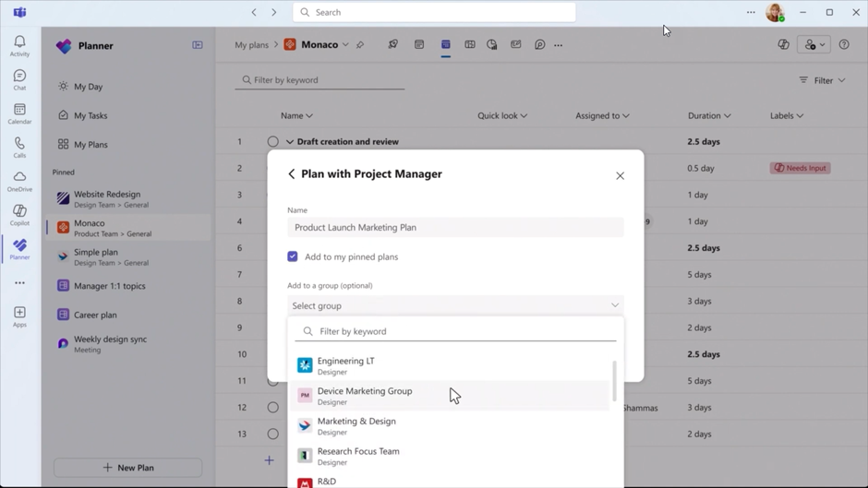Mark task 12 complete circle
The width and height of the screenshot is (868, 488).
click(x=273, y=407)
